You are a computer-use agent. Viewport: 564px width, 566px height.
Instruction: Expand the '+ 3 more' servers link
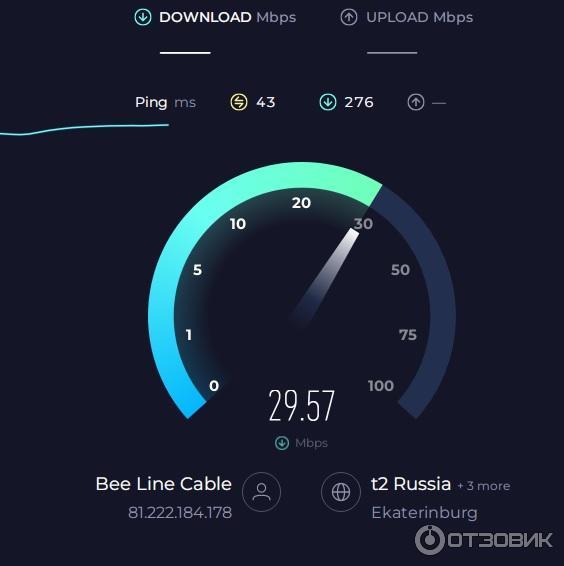(x=484, y=486)
